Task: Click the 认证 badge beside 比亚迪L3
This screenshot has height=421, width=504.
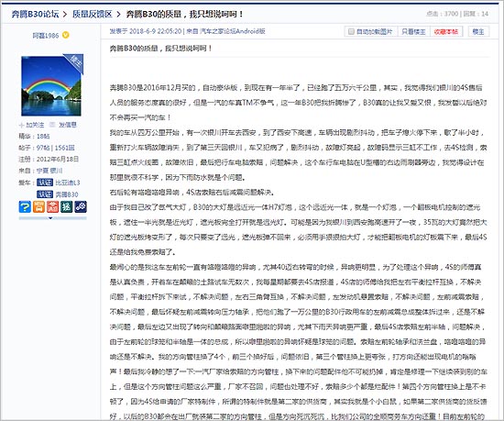Action: pos(45,183)
